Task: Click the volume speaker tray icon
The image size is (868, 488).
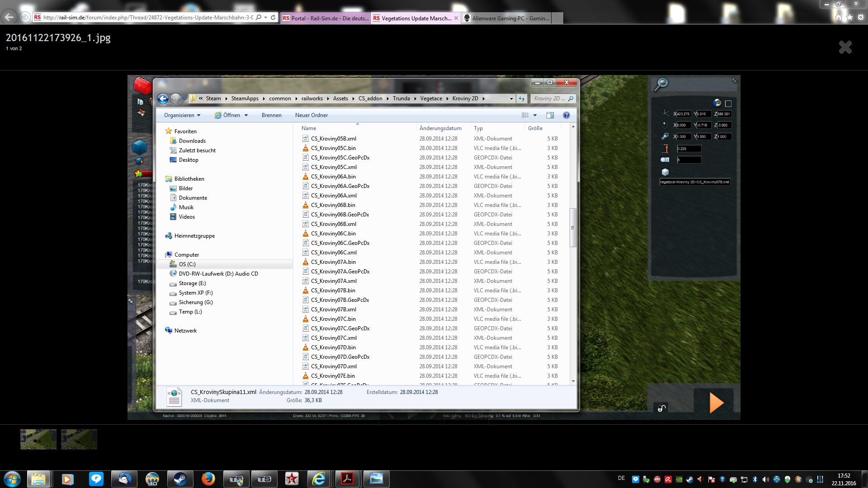Action: pos(765,479)
